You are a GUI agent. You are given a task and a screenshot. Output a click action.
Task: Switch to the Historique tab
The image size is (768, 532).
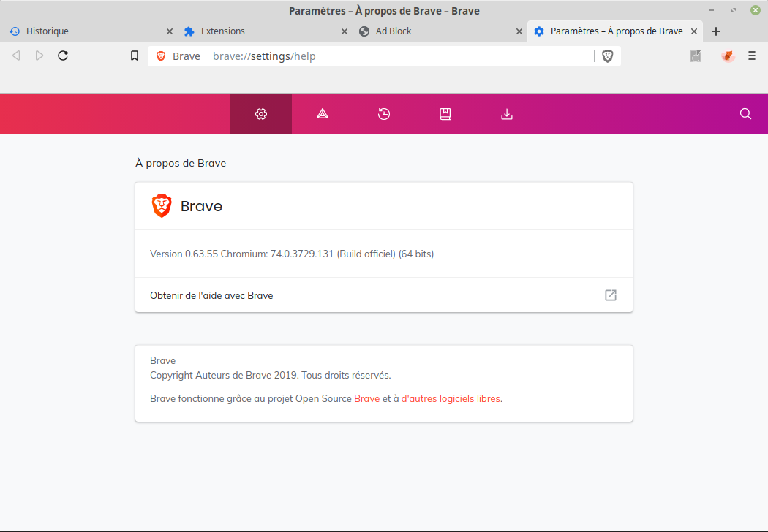pyautogui.click(x=80, y=31)
